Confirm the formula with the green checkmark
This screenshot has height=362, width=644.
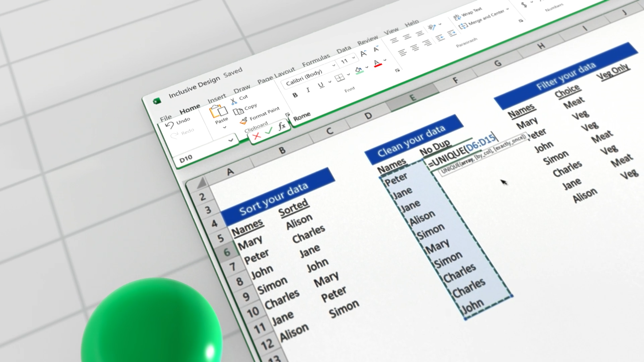(269, 131)
